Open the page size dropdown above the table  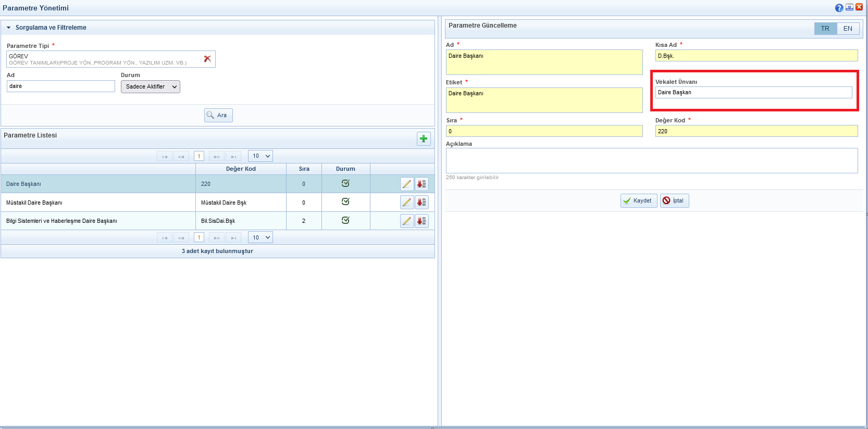tap(261, 156)
